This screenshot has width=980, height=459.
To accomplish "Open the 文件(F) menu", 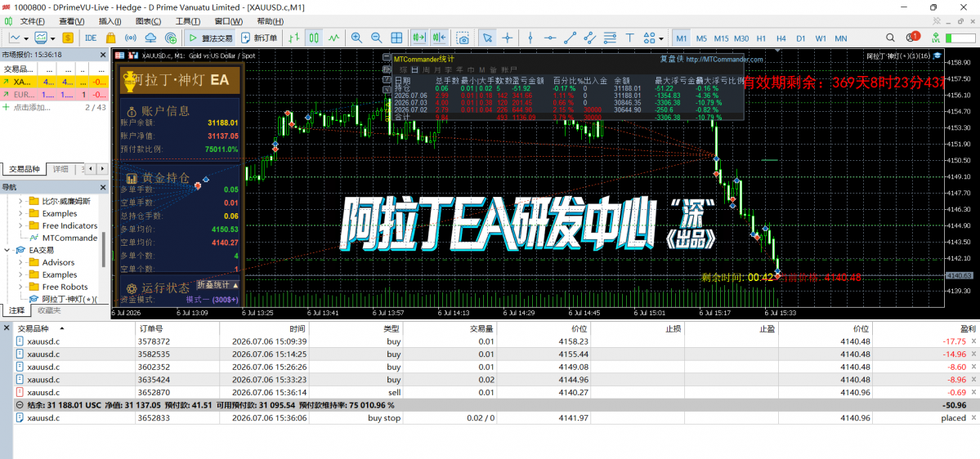I will pyautogui.click(x=32, y=21).
